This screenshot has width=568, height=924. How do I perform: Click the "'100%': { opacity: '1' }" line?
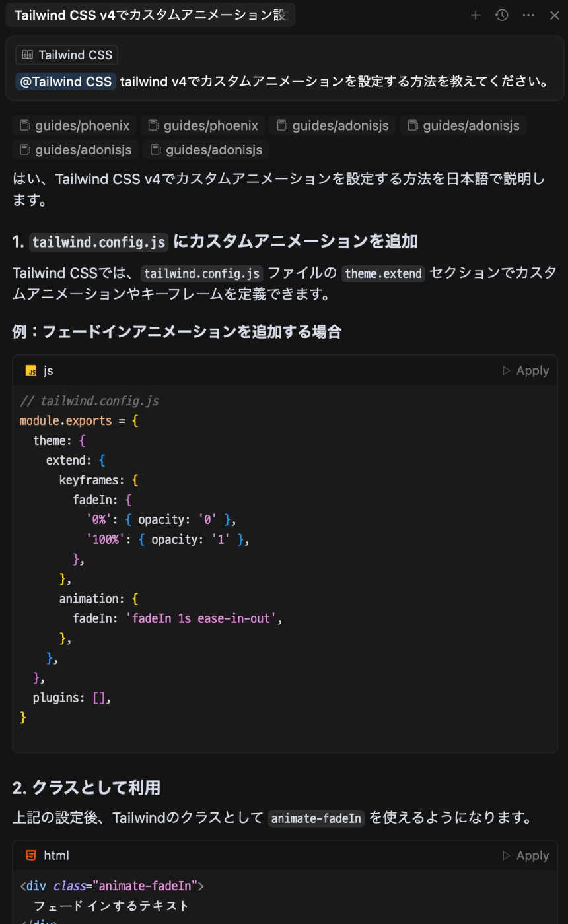(168, 539)
